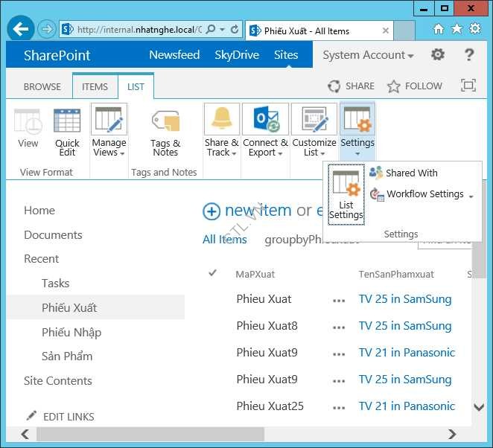The image size is (493, 448).
Task: Click the plus icon for new item
Action: (211, 211)
